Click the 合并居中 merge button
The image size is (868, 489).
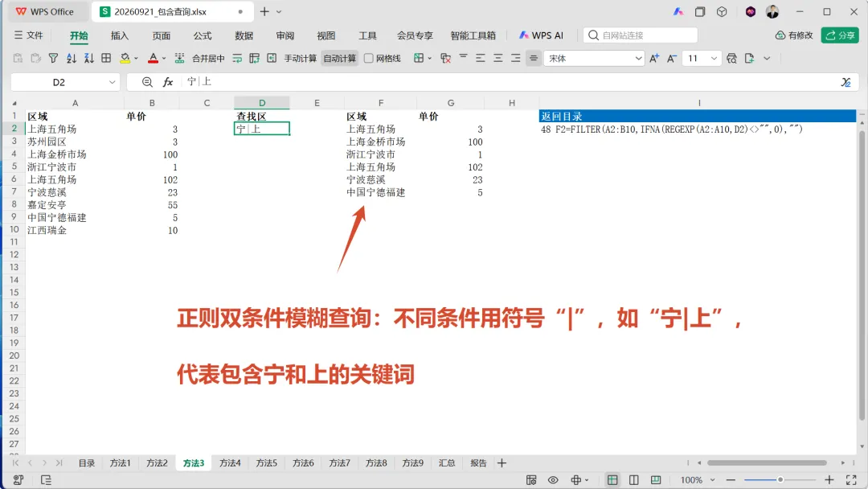coord(207,58)
